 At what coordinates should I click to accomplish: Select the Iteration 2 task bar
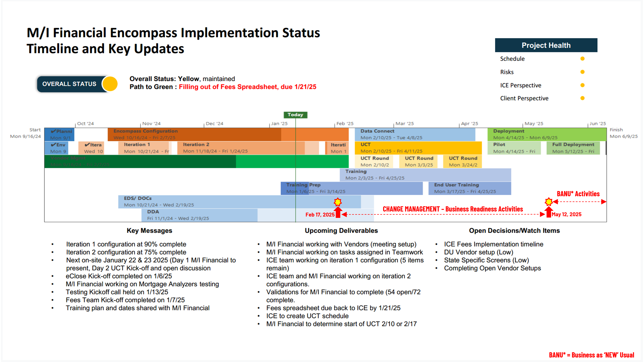coord(248,148)
